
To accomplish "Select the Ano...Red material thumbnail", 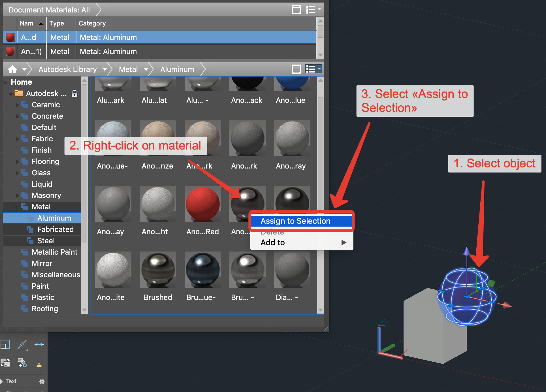I will [x=203, y=204].
